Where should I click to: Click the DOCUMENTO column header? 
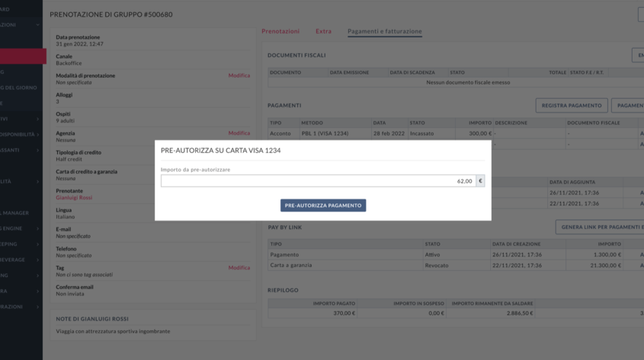[x=286, y=72]
